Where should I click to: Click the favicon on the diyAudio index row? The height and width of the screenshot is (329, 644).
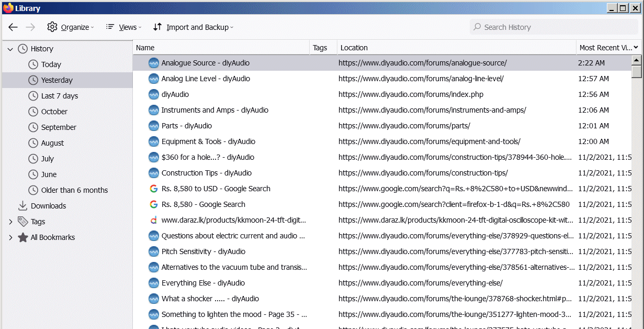pyautogui.click(x=153, y=94)
